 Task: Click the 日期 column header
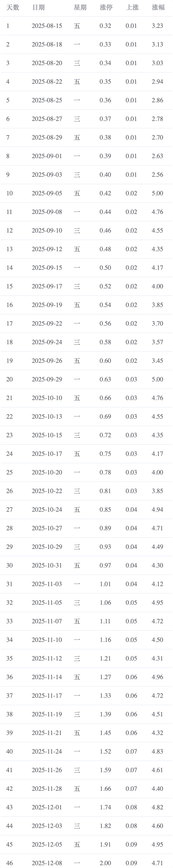tap(38, 7)
